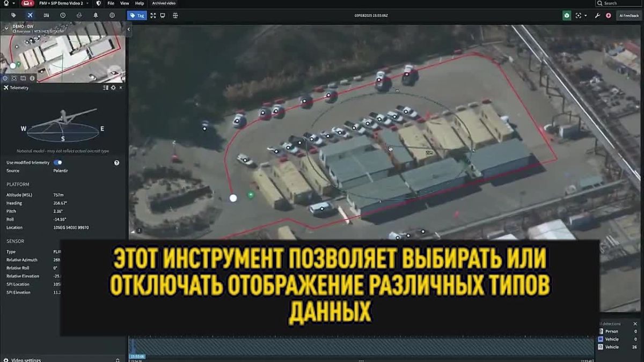Toggle the Person detections checkbox
The width and height of the screenshot is (644, 362).
click(x=601, y=331)
